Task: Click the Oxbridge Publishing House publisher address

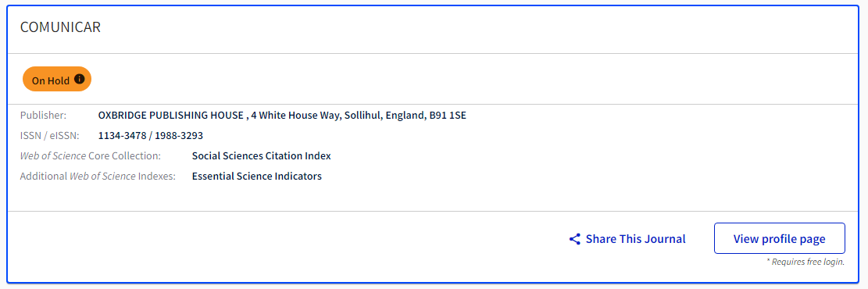Action: tap(282, 116)
